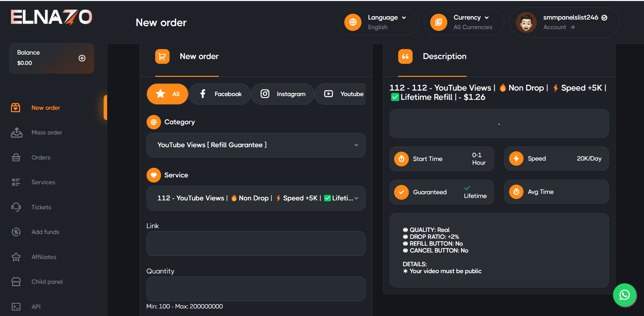Click the quote Description icon
Image resolution: width=644 pixels, height=316 pixels.
pyautogui.click(x=405, y=56)
